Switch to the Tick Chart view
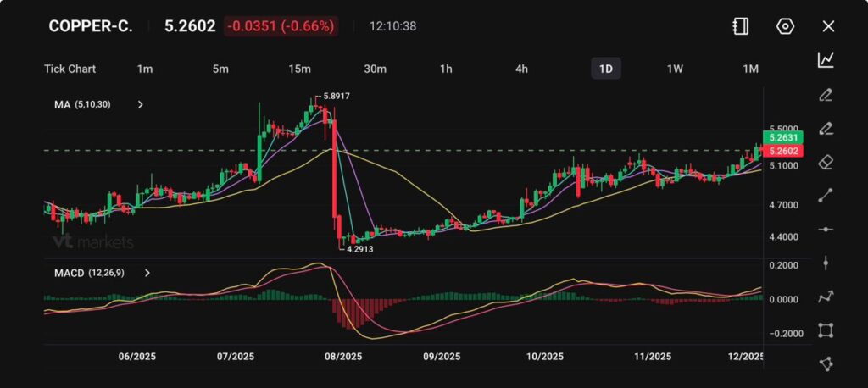This screenshot has width=868, height=388. [x=70, y=69]
